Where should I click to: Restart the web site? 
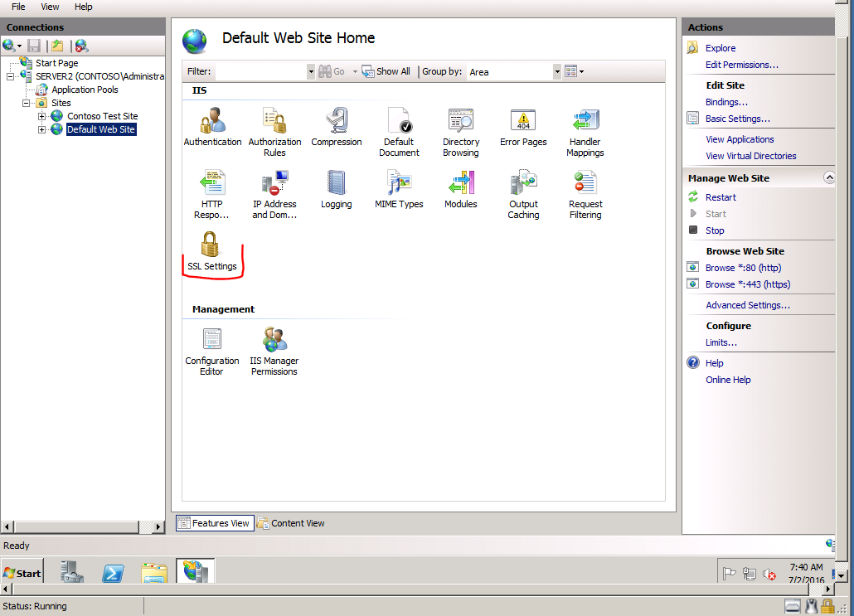click(720, 197)
